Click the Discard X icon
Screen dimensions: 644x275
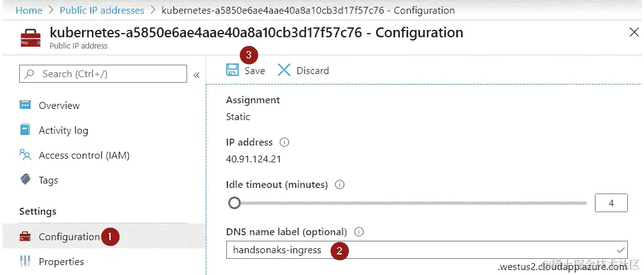point(284,70)
